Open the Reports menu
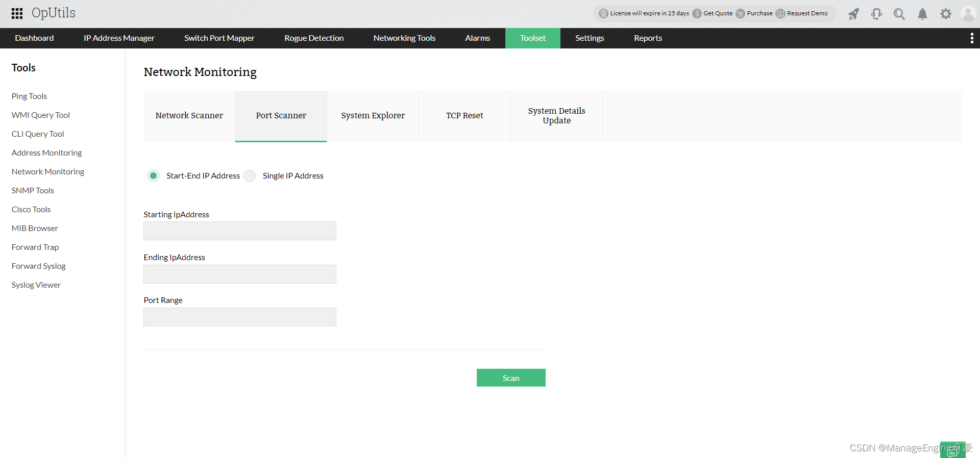The width and height of the screenshot is (980, 458). click(648, 38)
